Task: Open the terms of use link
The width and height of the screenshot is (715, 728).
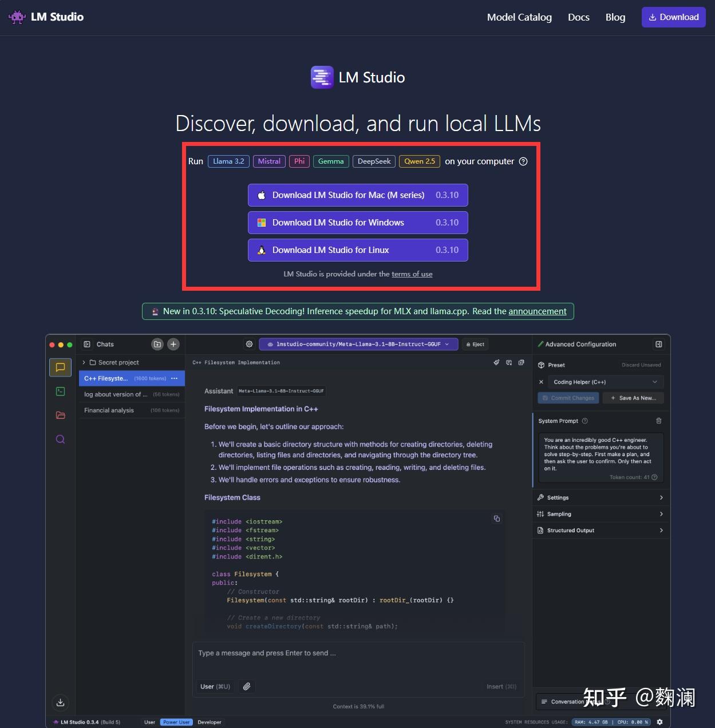Action: click(x=412, y=274)
